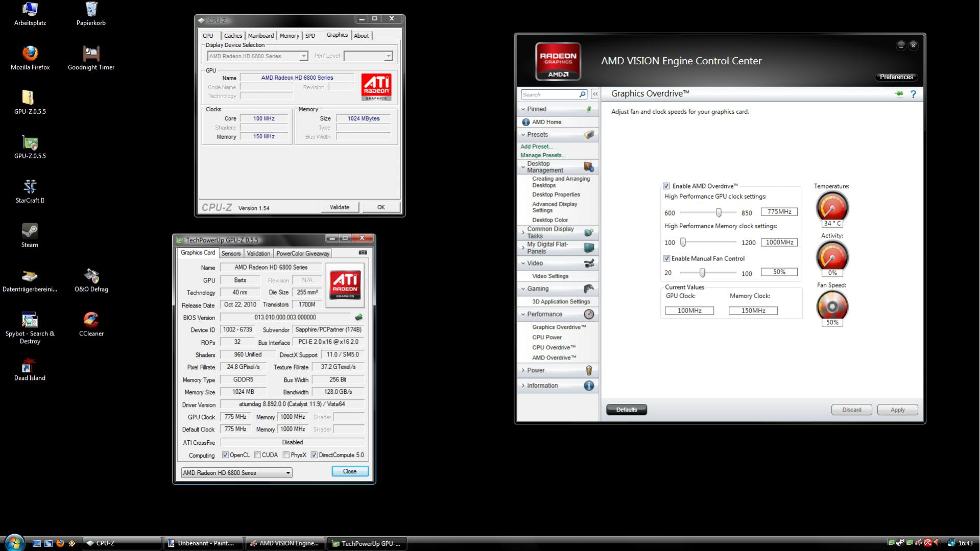Switch to the CPU tab in CPU-Z
This screenshot has width=980, height=551.
pos(208,36)
